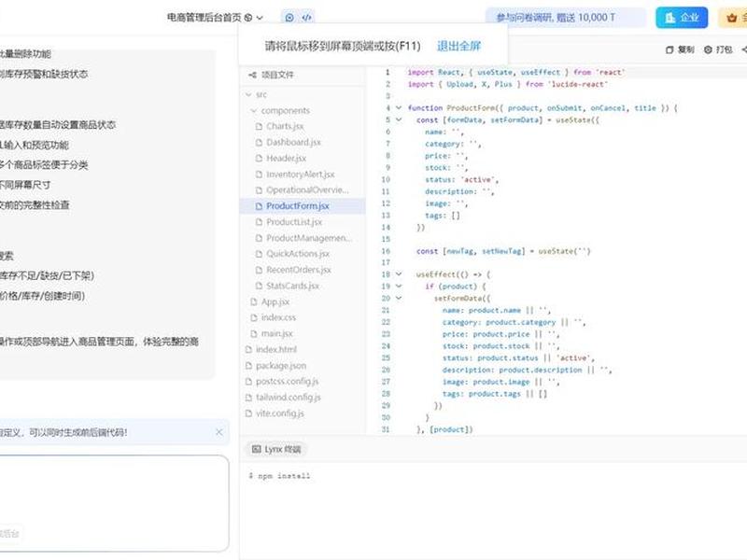
Task: Fold code at line 4 arrow
Action: pos(399,108)
